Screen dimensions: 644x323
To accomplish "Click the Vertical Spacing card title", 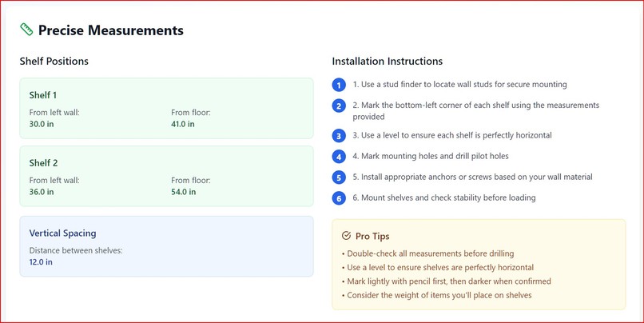I will (x=63, y=233).
